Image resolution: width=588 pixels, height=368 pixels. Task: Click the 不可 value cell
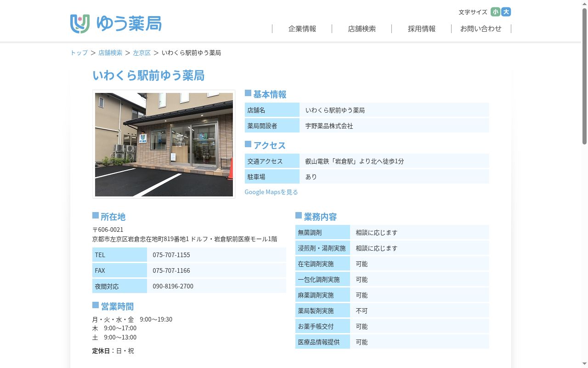coord(419,311)
